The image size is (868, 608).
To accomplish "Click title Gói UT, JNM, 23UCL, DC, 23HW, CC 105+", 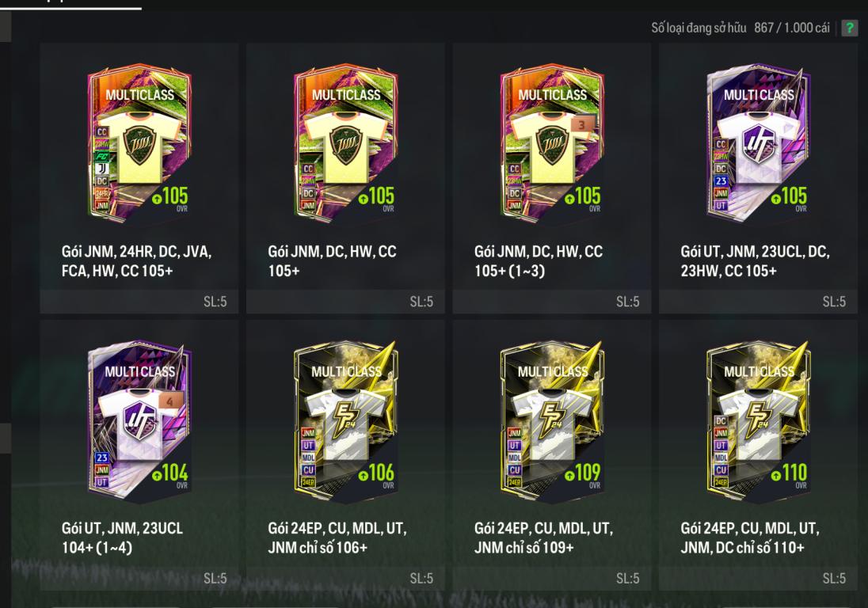I will [755, 261].
